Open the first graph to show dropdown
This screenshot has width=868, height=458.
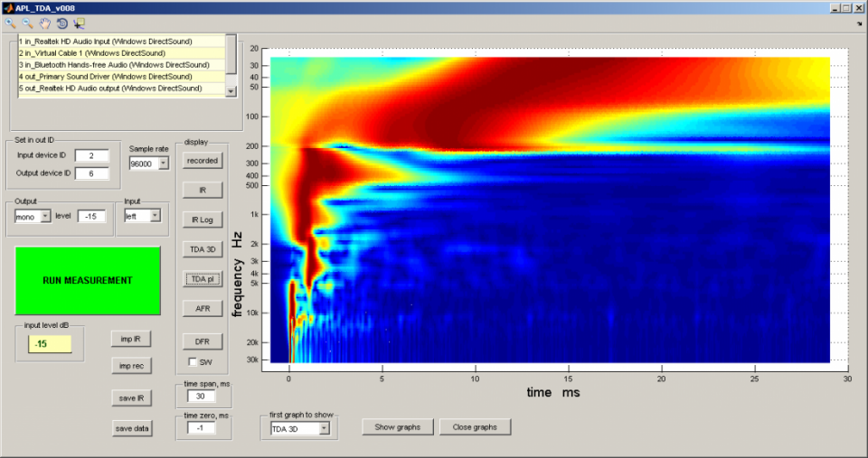(325, 428)
